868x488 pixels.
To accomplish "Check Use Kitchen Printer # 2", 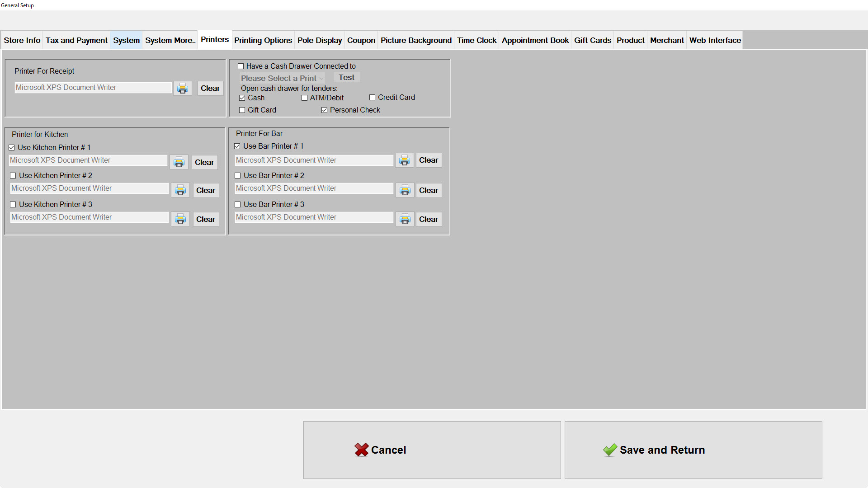I will coord(13,176).
